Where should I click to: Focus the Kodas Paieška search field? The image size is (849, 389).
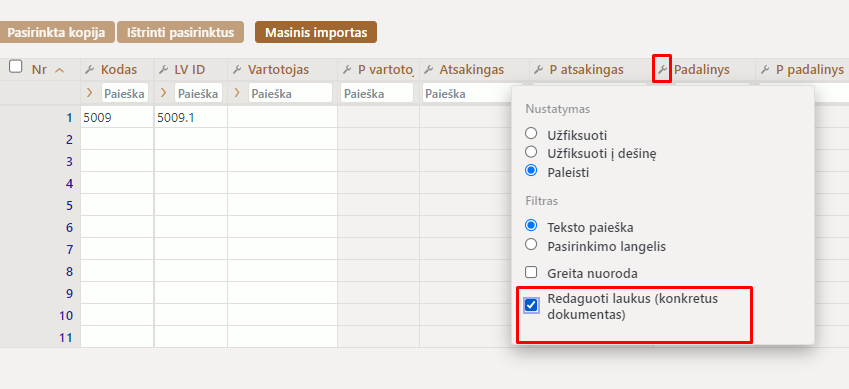pyautogui.click(x=125, y=93)
